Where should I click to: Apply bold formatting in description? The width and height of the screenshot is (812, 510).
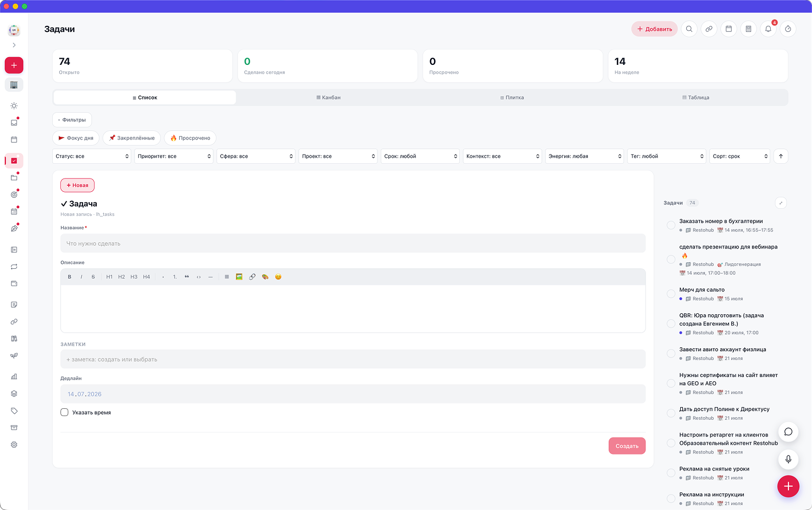(x=70, y=277)
